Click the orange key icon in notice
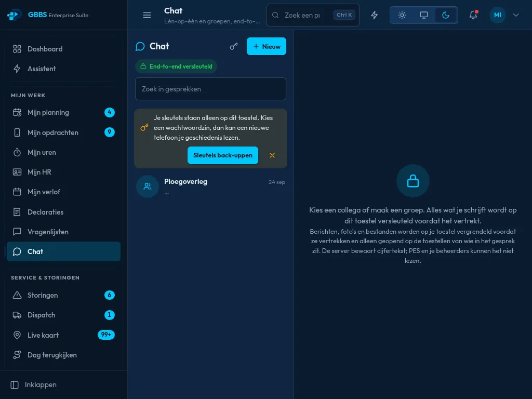 click(x=144, y=128)
